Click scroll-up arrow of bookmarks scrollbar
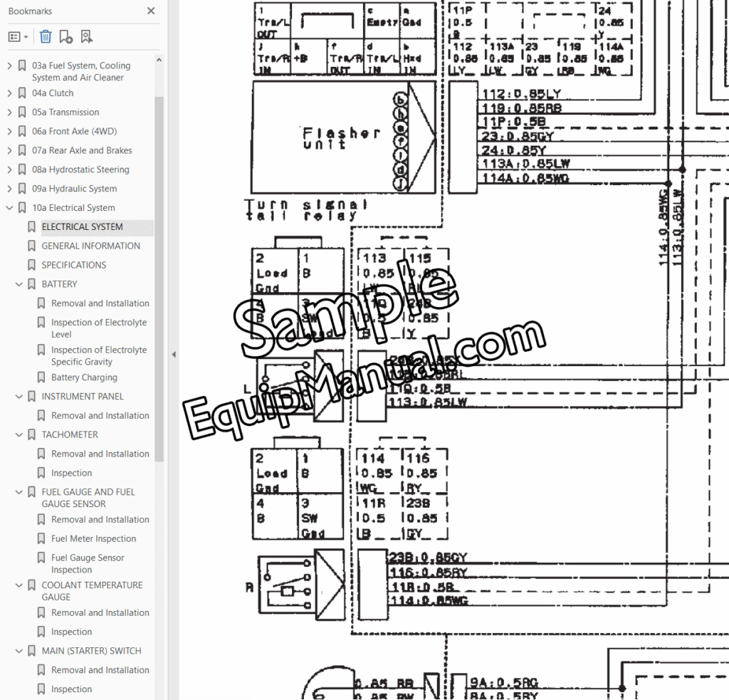729x700 pixels. (159, 60)
